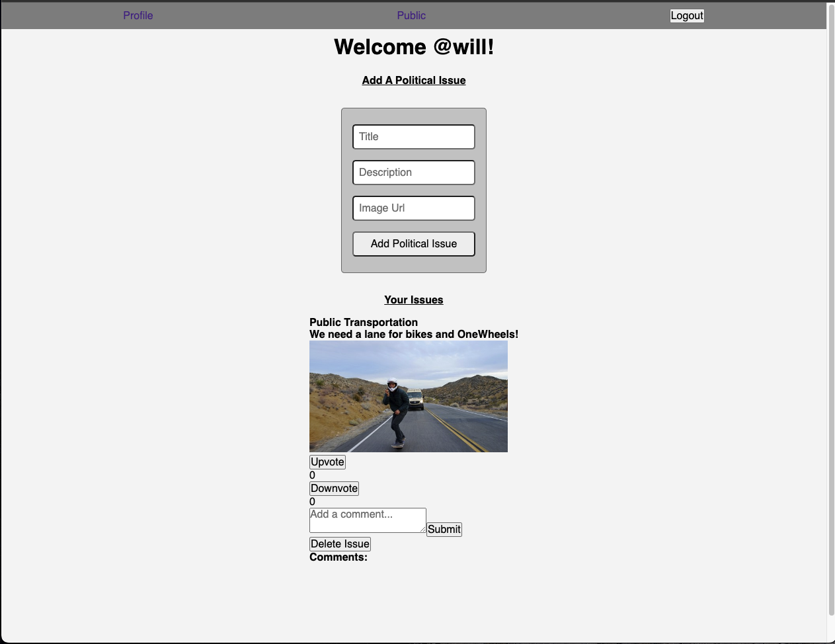Image resolution: width=835 pixels, height=644 pixels.
Task: Downvote the Public Transportation issue
Action: point(334,489)
